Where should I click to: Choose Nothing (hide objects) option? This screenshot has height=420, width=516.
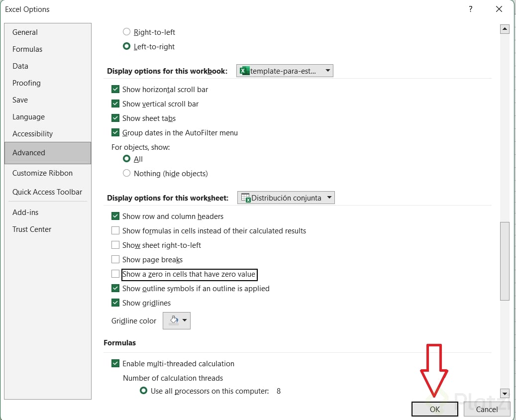pyautogui.click(x=126, y=173)
